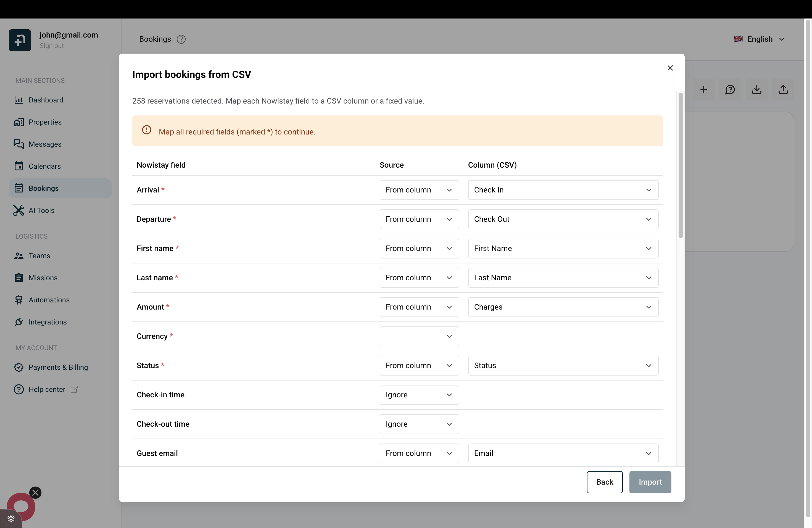The height and width of the screenshot is (528, 812).
Task: Click the "Column (CSV)" header
Action: tap(492, 165)
